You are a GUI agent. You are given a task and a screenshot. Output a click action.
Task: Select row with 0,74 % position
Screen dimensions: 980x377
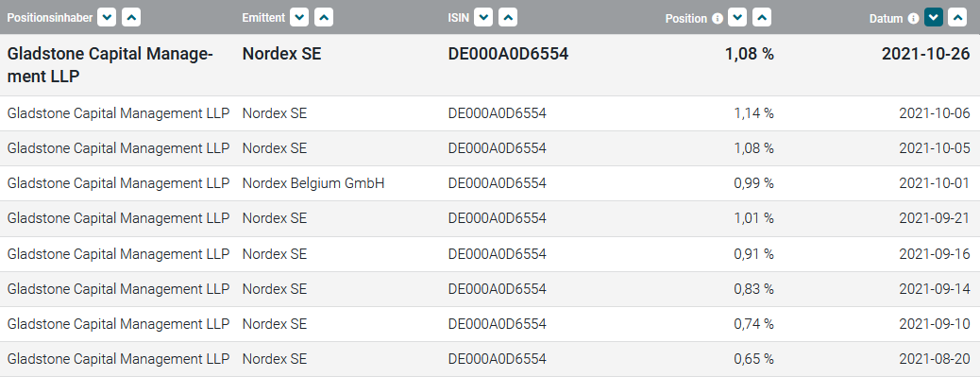pos(490,324)
